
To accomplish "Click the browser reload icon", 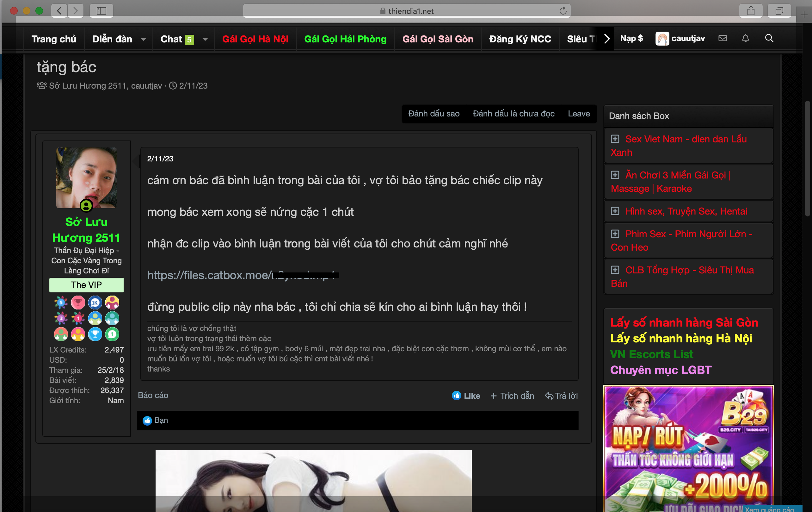I will (x=563, y=11).
